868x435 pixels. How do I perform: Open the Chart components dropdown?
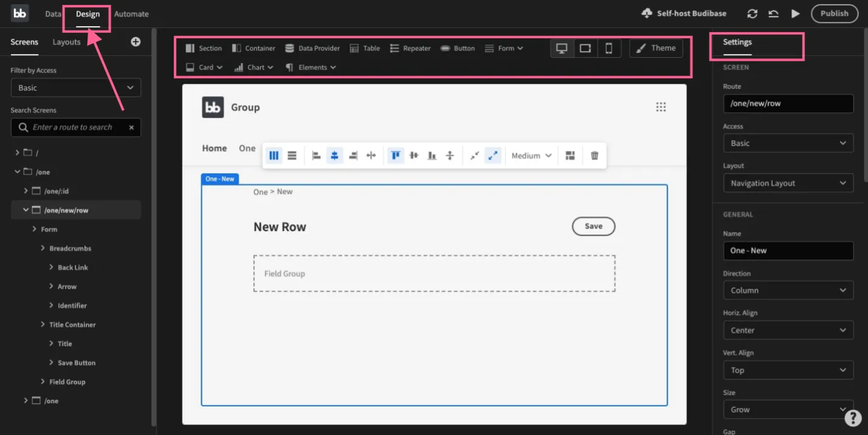(254, 67)
